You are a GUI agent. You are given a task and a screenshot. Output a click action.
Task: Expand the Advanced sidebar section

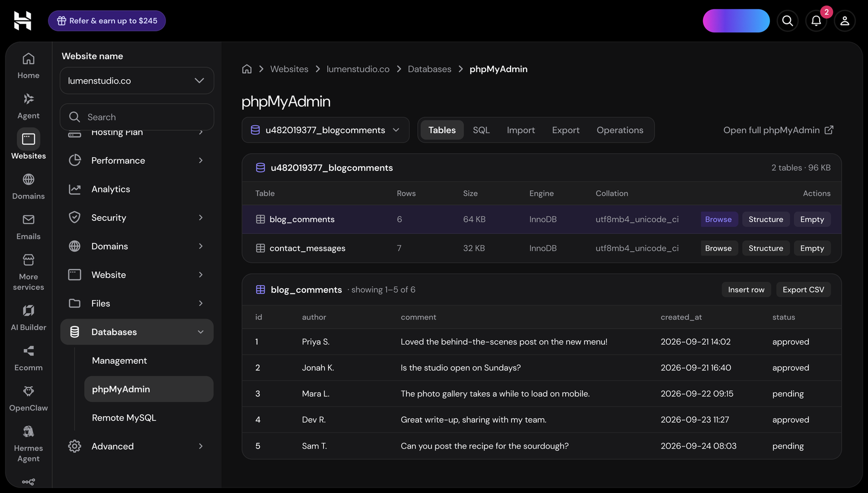tap(137, 446)
